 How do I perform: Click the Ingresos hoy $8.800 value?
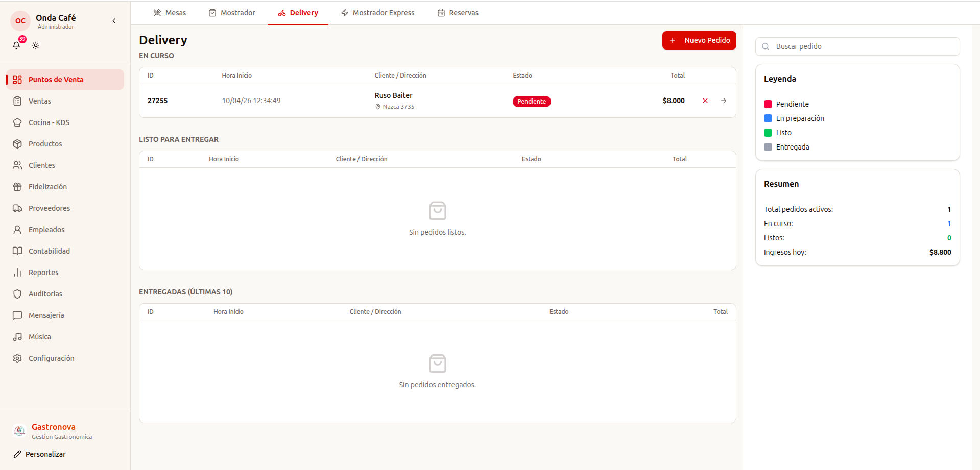point(940,252)
